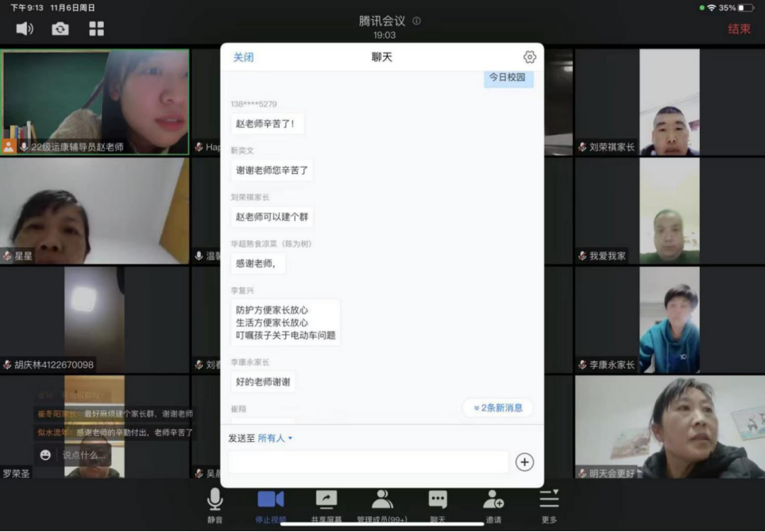Tap the speaker audio output icon
This screenshot has height=532, width=765.
(25, 29)
